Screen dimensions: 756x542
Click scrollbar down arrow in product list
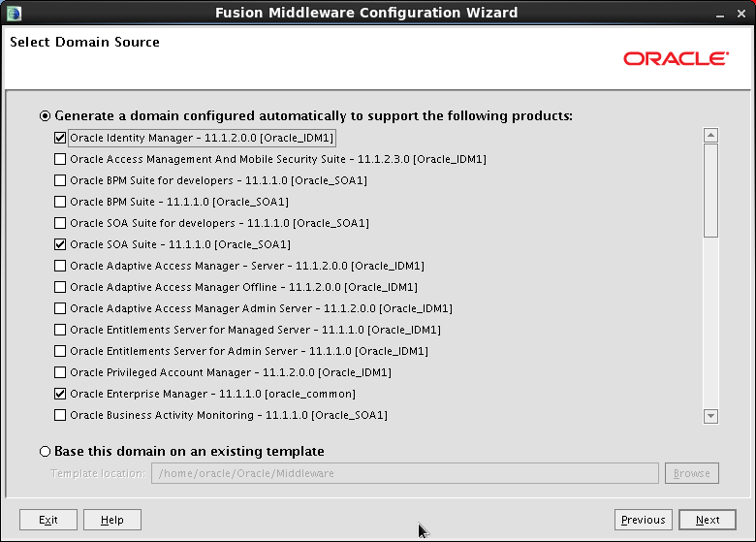tap(710, 416)
